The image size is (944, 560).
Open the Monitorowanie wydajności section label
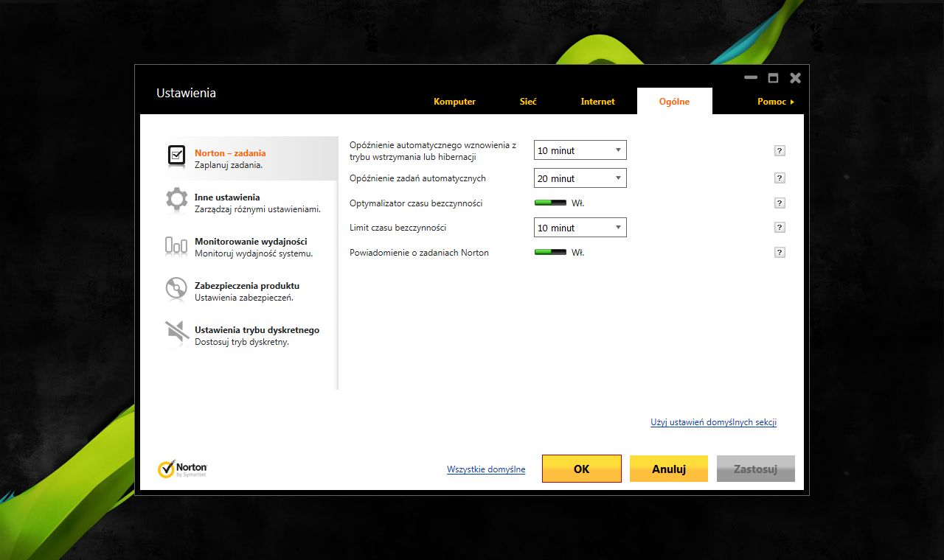coord(251,242)
